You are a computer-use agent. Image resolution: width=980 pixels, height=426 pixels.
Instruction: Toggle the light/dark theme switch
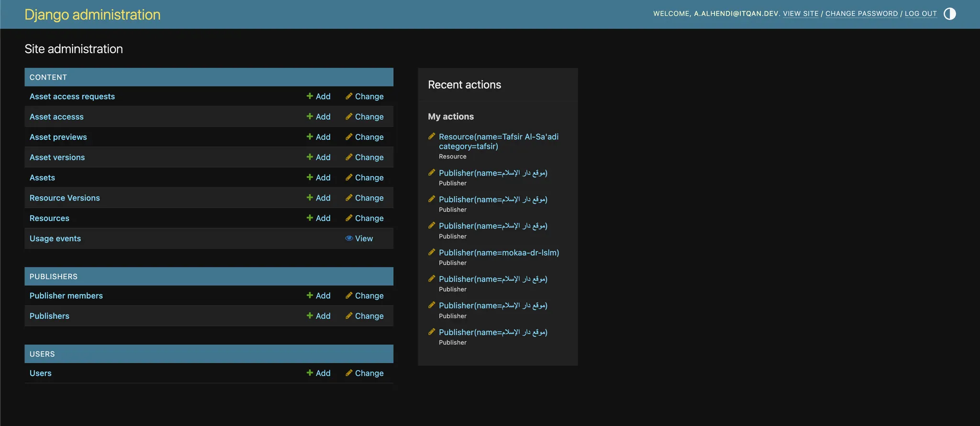click(949, 14)
